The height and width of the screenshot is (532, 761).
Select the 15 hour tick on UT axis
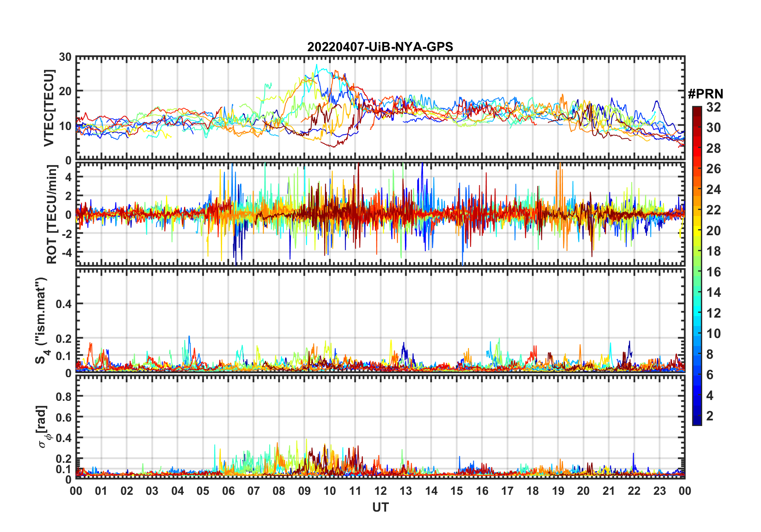coord(457,491)
